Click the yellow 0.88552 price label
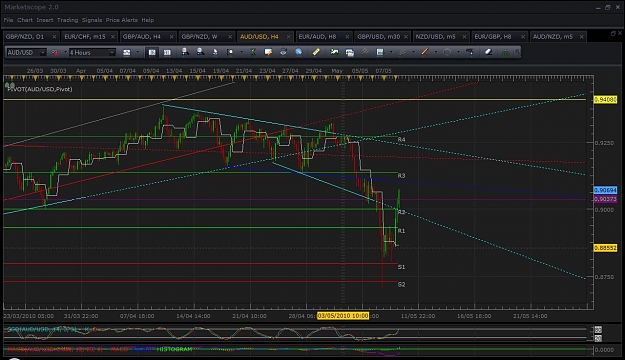Image resolution: width=625 pixels, height=360 pixels. [x=605, y=248]
